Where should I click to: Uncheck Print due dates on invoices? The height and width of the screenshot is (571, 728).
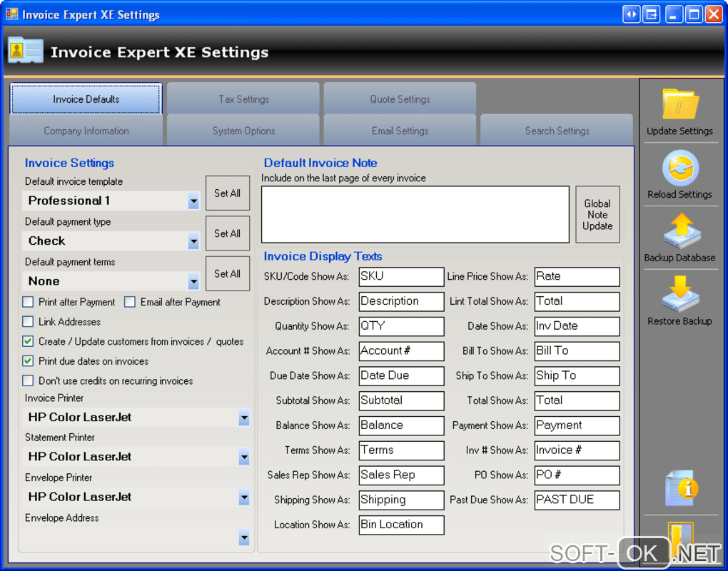29,361
